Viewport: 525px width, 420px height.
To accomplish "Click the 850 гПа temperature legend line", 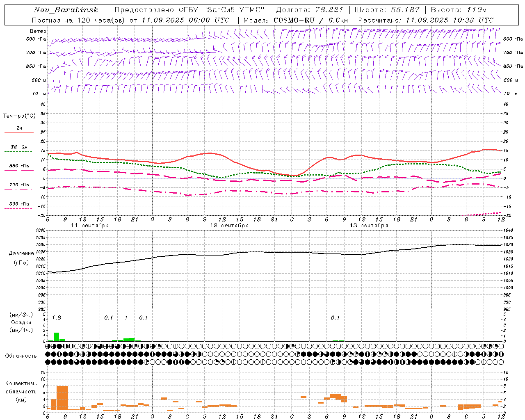I will tap(19, 170).
